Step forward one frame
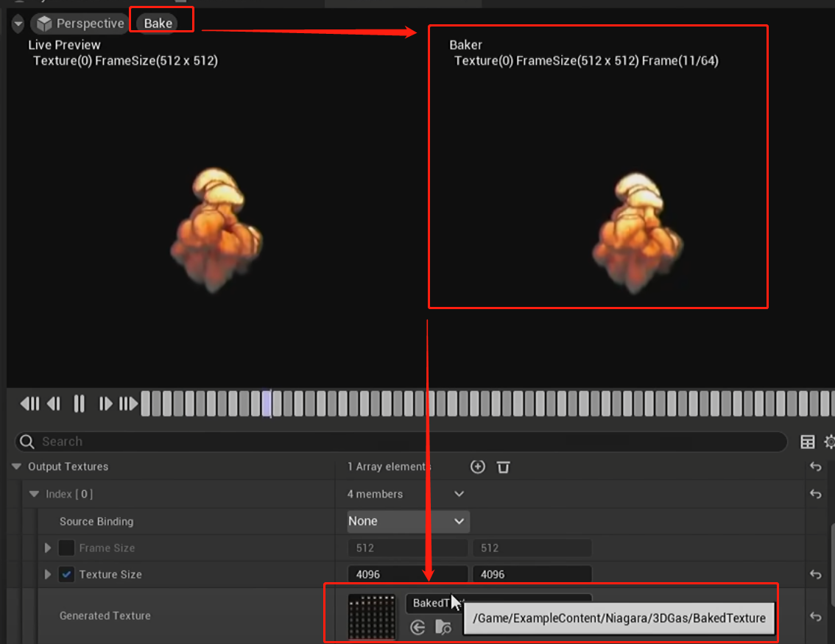This screenshot has width=835, height=644. point(105,404)
